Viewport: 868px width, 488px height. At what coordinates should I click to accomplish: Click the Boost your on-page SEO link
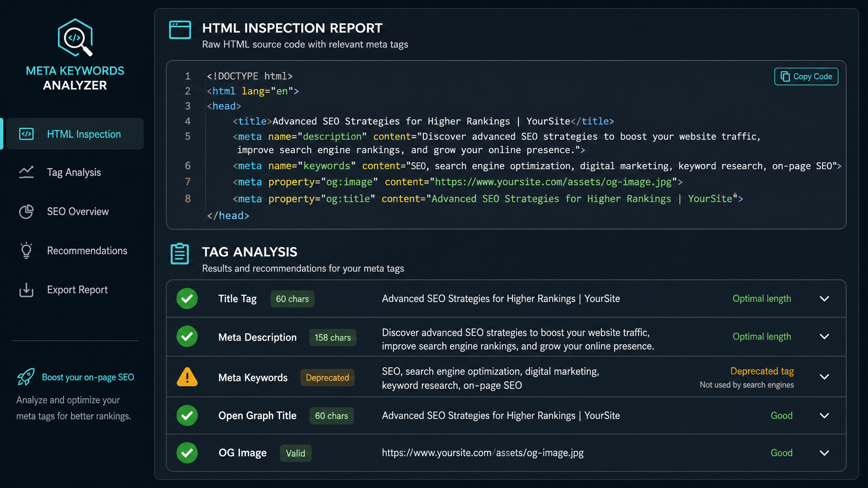point(88,377)
